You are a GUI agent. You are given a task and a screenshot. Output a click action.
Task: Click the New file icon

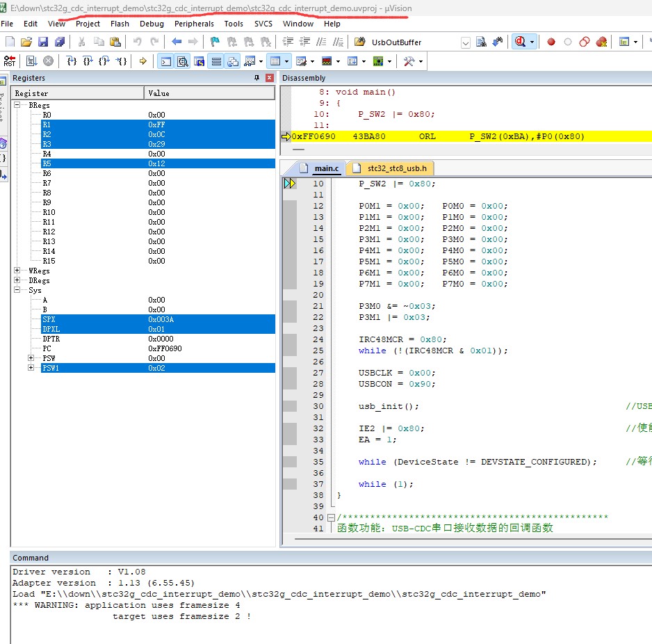tap(10, 42)
